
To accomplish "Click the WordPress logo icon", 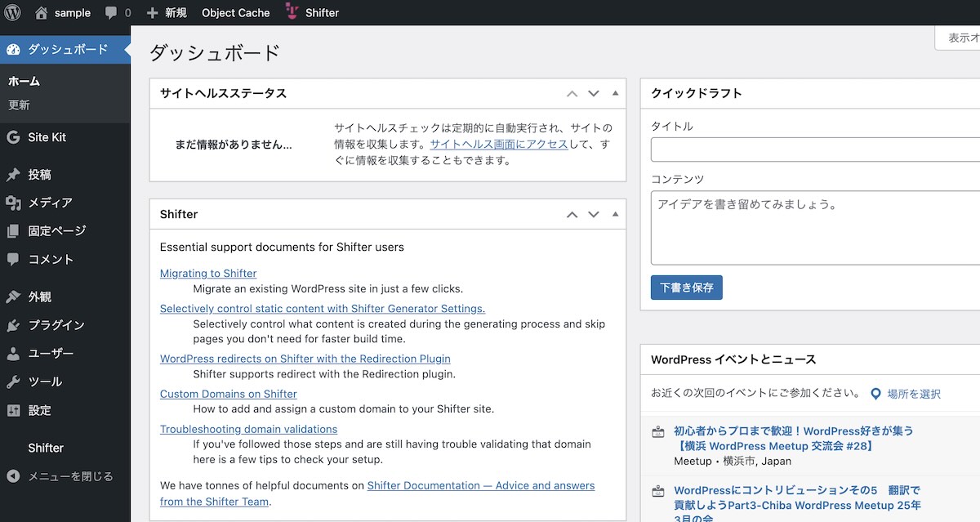I will [x=13, y=13].
